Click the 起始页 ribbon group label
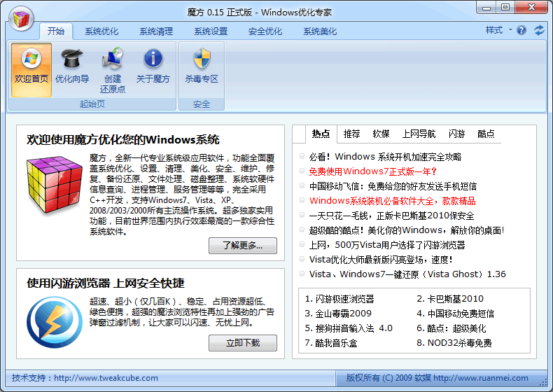Viewport: 553px width, 392px height. click(x=92, y=104)
